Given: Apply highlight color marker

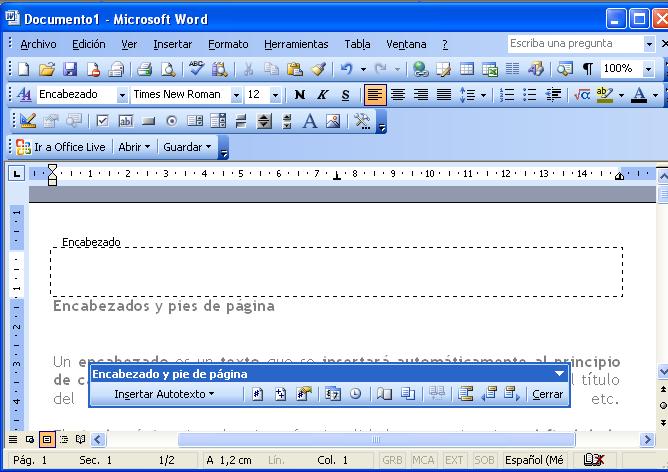Looking at the screenshot, I should [x=605, y=95].
